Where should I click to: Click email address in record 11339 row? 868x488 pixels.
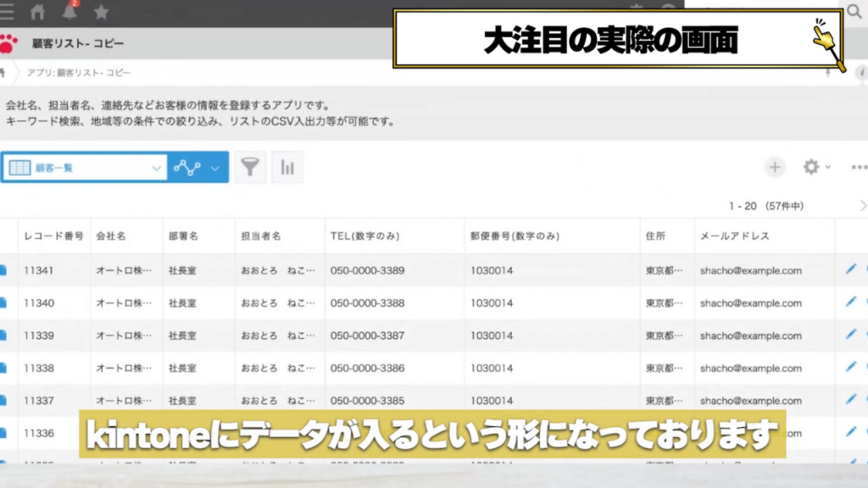751,335
